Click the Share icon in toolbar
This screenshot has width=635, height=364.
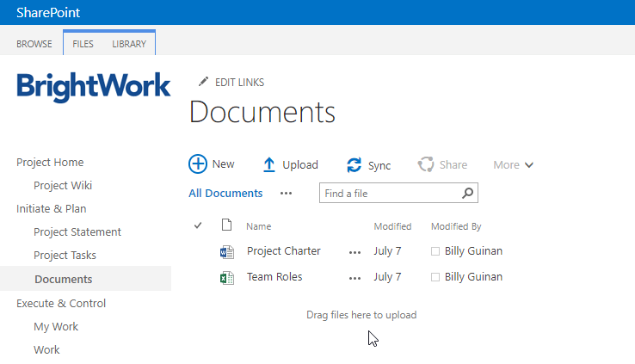pyautogui.click(x=425, y=165)
